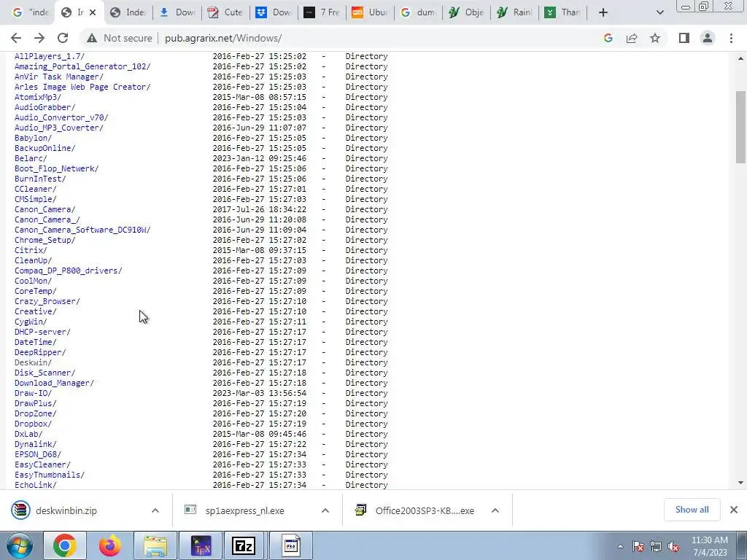Click the muted volume tray icon
The image size is (747, 560).
pyautogui.click(x=673, y=546)
